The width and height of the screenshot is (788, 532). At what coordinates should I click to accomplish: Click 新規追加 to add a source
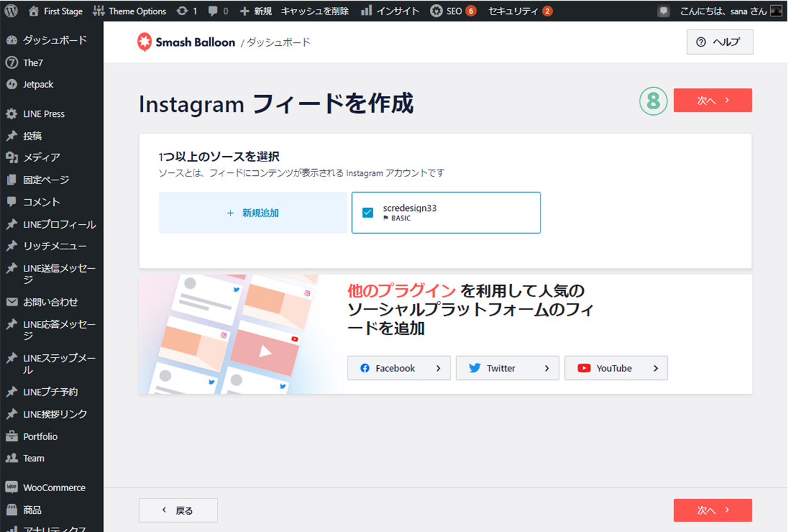[253, 213]
